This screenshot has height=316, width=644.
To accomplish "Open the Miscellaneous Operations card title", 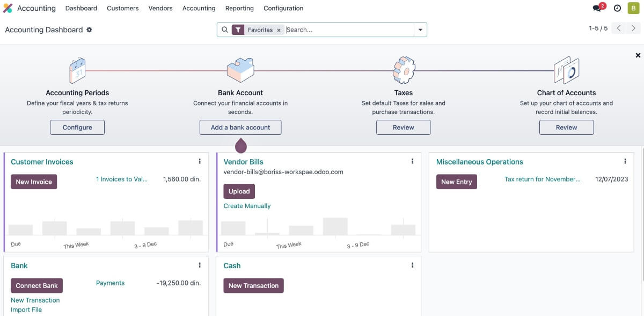I will (x=479, y=162).
